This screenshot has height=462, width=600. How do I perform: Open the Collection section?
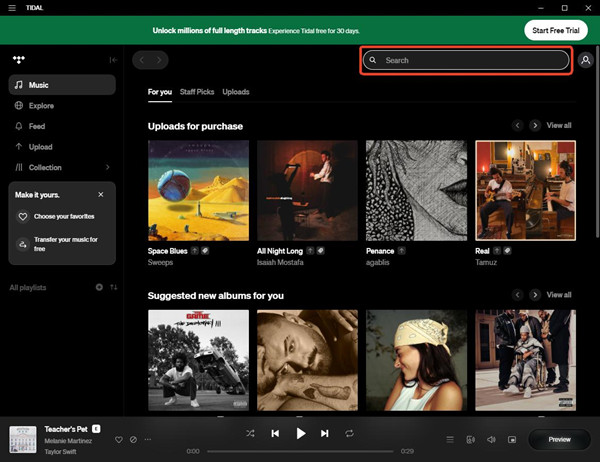(x=62, y=167)
